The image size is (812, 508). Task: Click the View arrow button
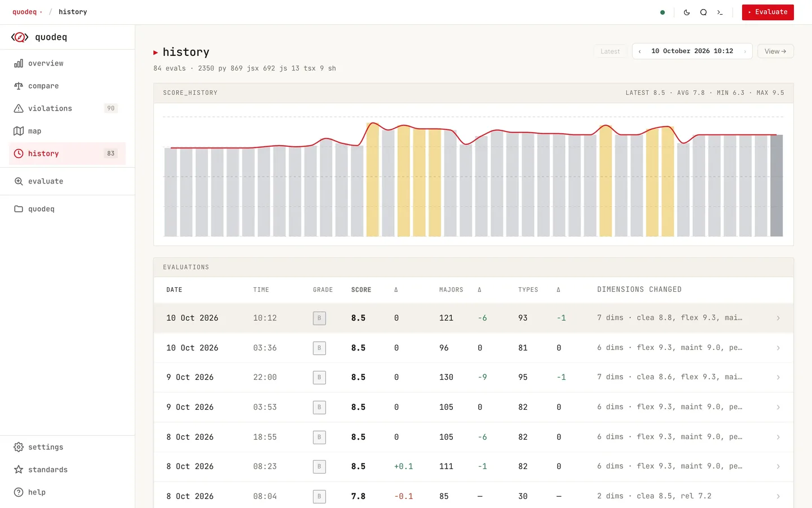[775, 51]
